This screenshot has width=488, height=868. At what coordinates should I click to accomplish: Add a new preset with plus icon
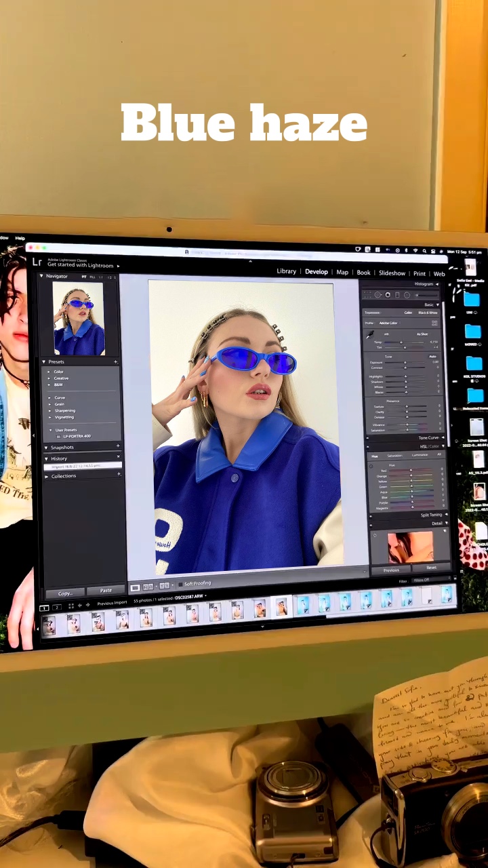click(116, 361)
